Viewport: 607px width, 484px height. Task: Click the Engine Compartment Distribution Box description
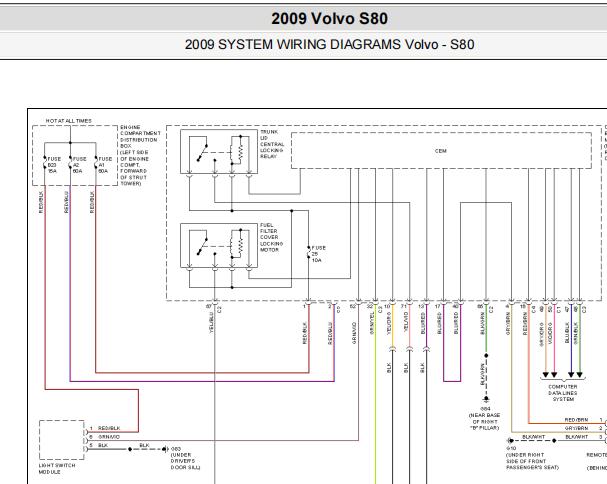[140, 155]
